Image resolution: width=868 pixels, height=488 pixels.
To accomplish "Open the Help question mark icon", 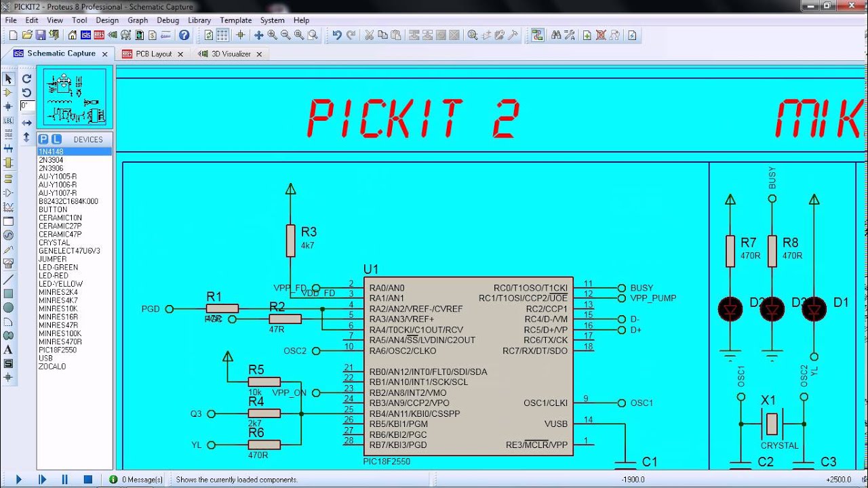I will click(x=184, y=35).
